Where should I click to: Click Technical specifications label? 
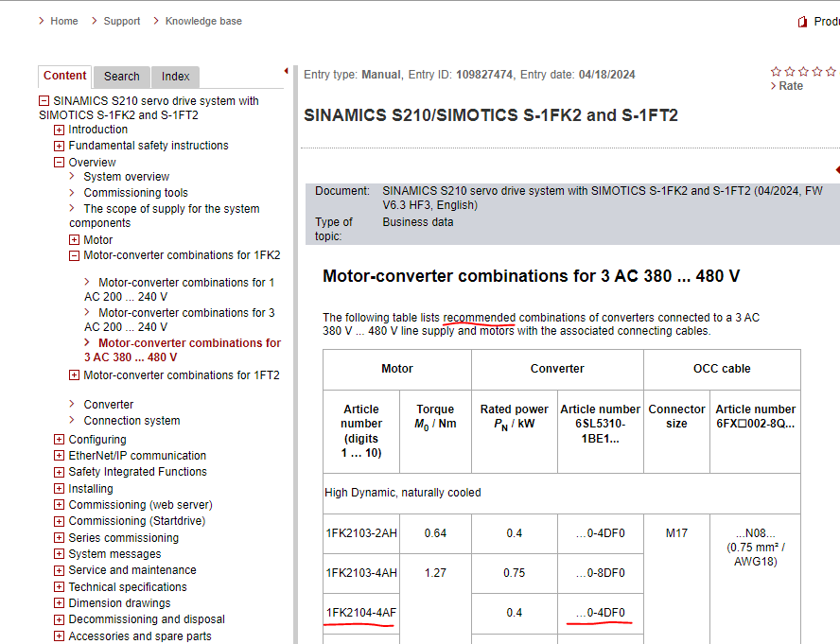[x=128, y=586]
